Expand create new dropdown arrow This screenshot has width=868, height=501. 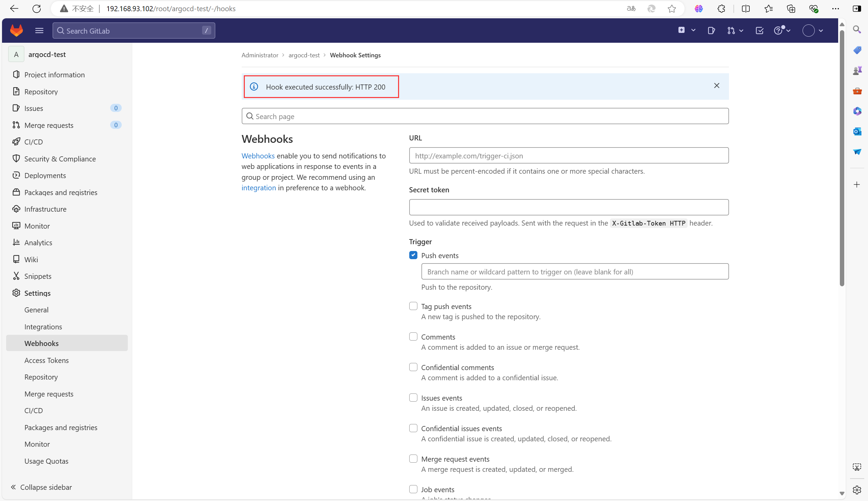[x=693, y=30]
